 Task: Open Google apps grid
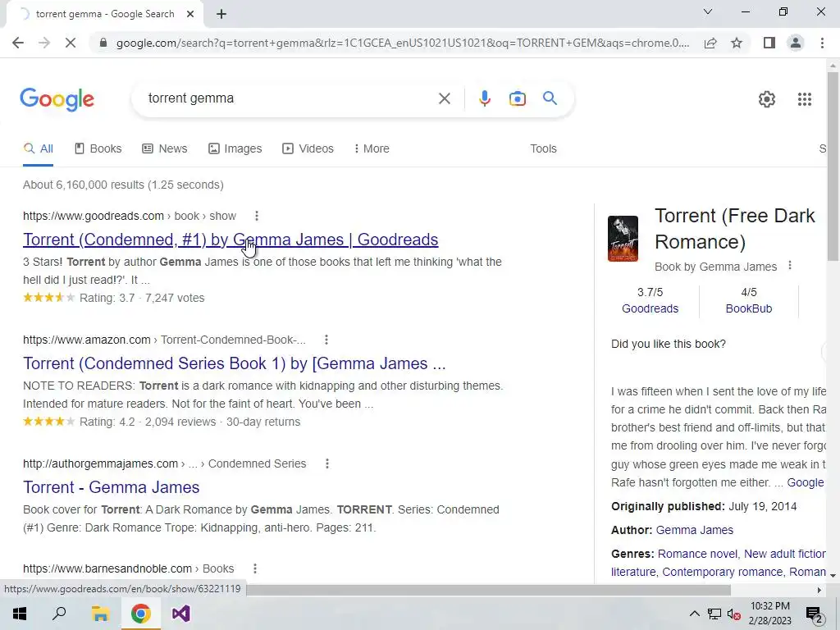click(804, 99)
